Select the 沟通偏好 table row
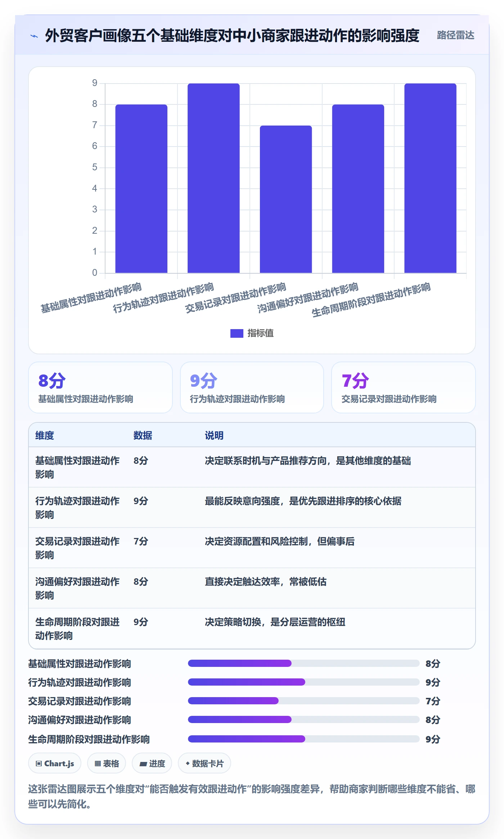 pos(252,588)
